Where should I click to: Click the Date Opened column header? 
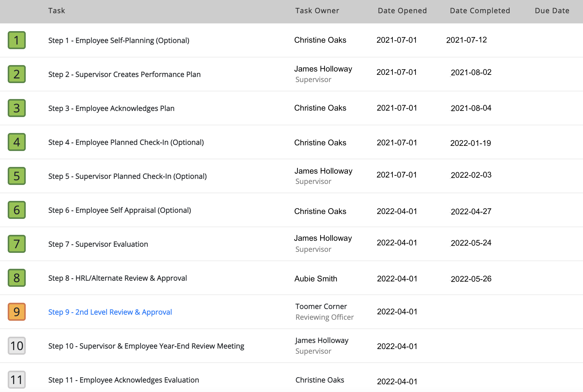pyautogui.click(x=402, y=11)
